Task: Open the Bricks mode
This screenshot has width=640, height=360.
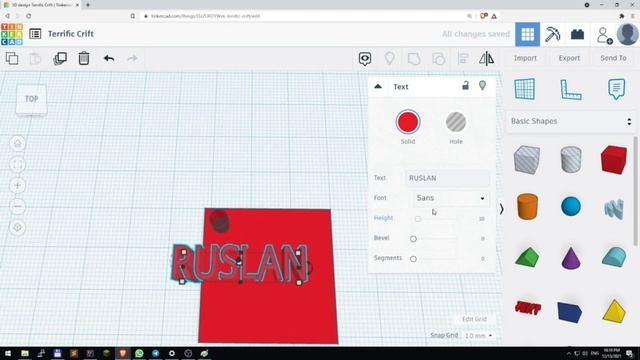Action: pos(577,34)
